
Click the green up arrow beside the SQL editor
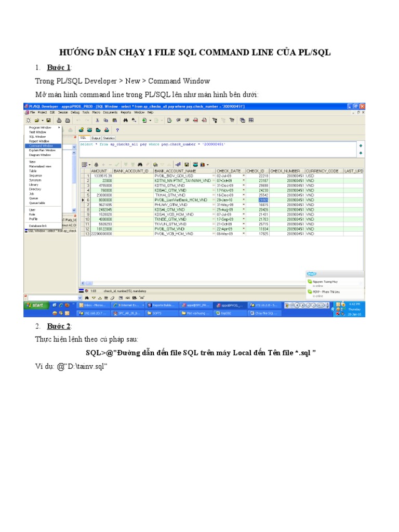[361, 145]
